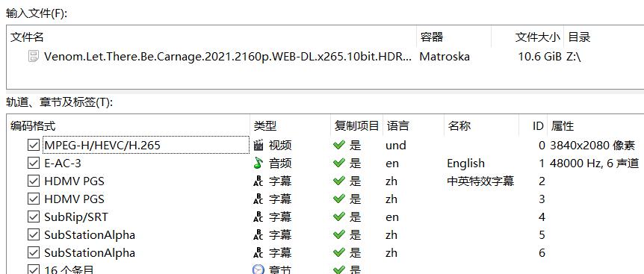Click green checkmark in the HEVC video row
644x274 pixels.
coord(339,145)
